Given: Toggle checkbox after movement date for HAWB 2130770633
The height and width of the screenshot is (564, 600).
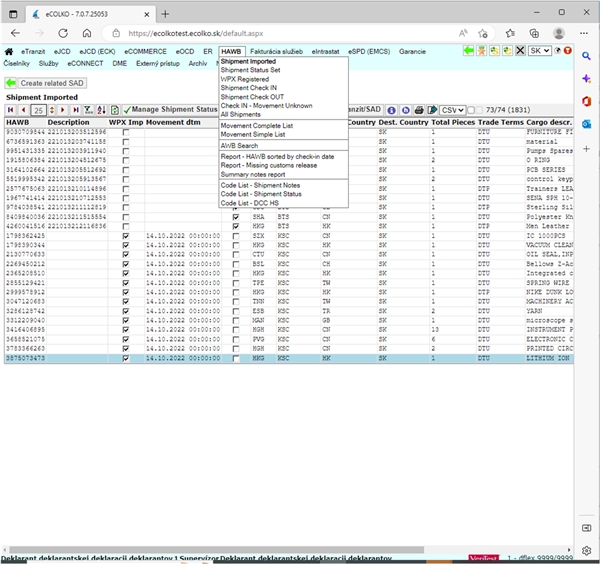Looking at the screenshot, I should coord(236,255).
